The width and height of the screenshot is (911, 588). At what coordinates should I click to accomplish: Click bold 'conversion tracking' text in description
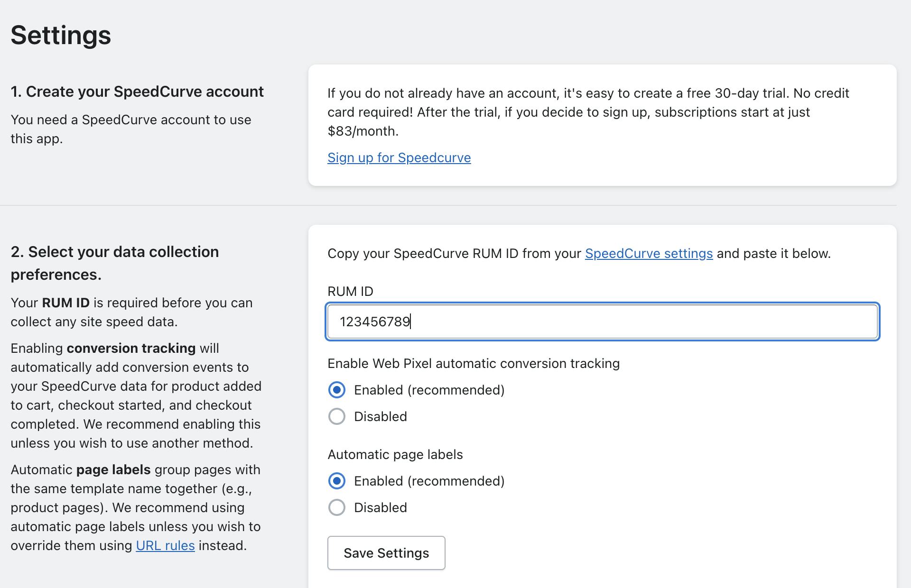(131, 349)
